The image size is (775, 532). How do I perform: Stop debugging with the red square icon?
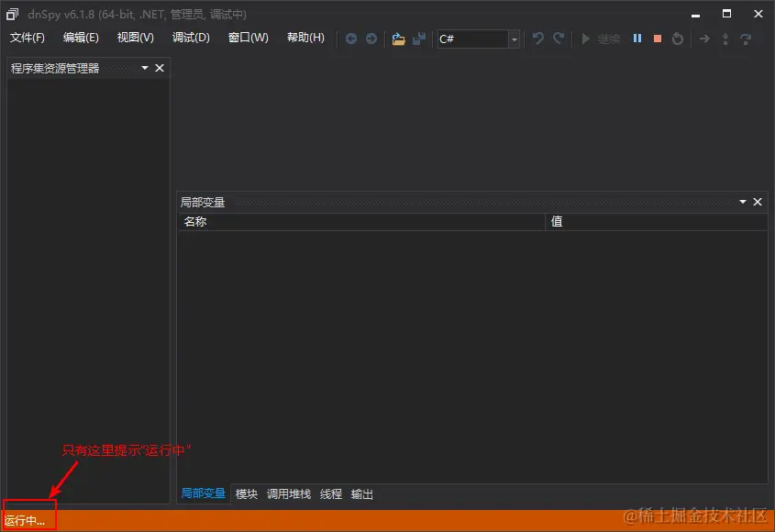click(x=658, y=39)
